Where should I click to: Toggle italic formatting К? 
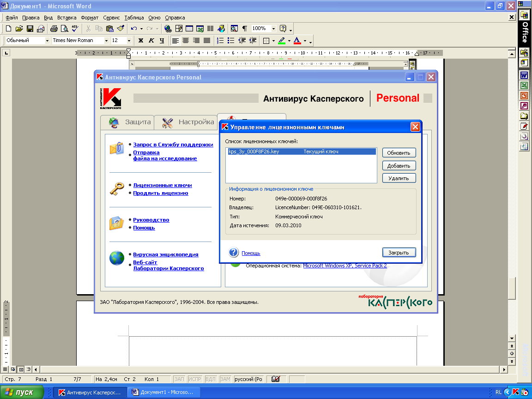pos(151,41)
